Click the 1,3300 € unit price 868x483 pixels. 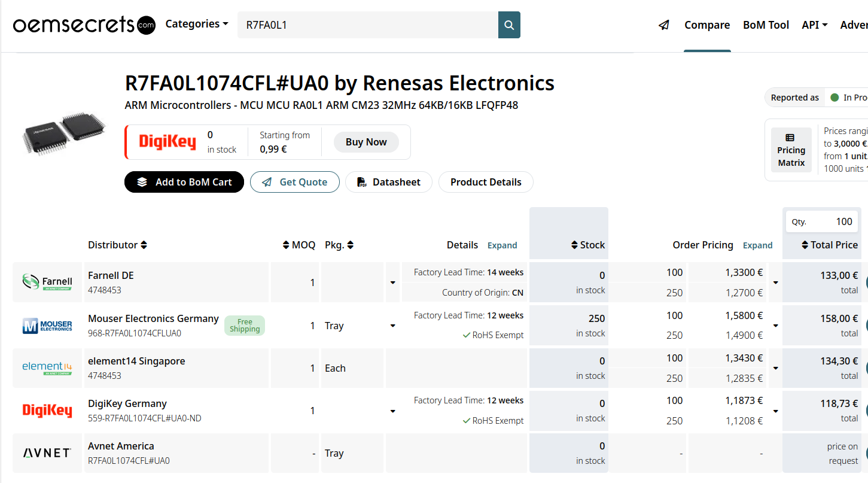point(744,272)
